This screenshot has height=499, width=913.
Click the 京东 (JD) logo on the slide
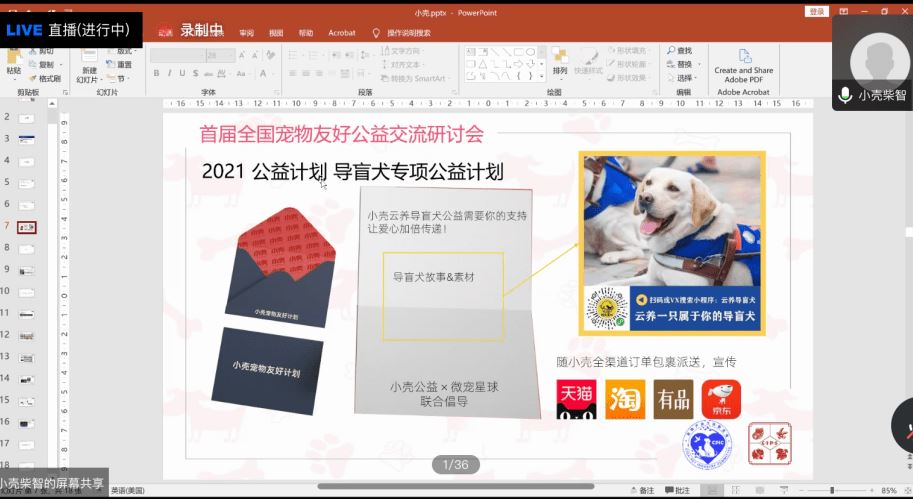(721, 399)
